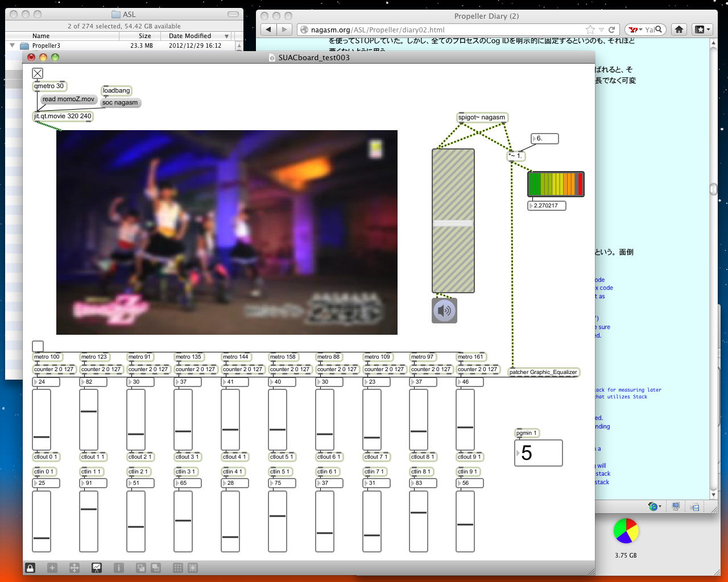Toggle the checked box above qmetro 30
The width and height of the screenshot is (728, 582).
click(38, 73)
